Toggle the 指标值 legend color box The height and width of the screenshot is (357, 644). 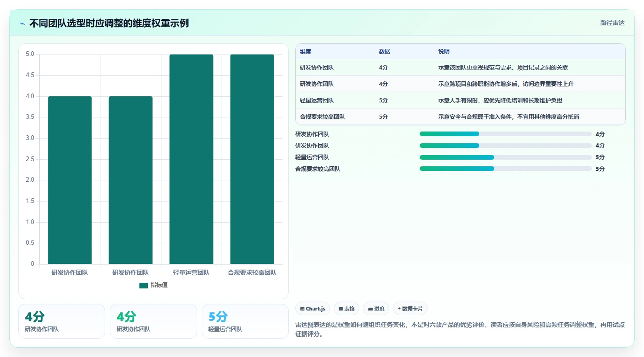click(144, 285)
